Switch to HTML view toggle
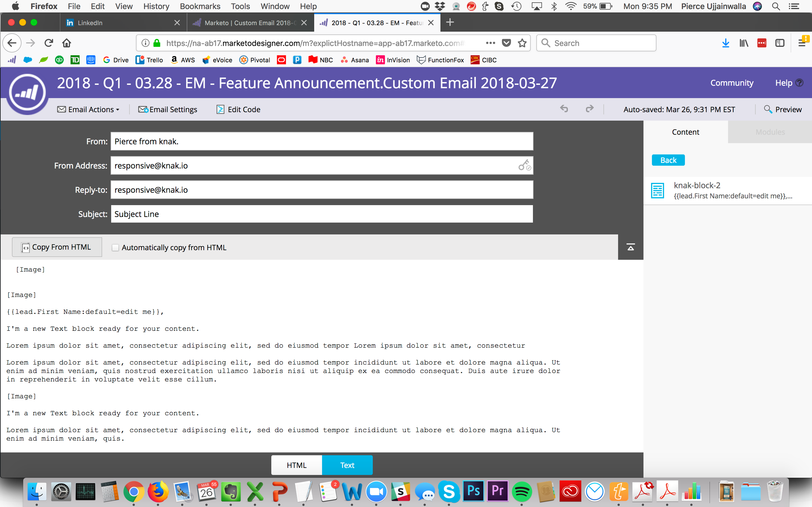Screen dimensions: 812x507 click(x=297, y=465)
